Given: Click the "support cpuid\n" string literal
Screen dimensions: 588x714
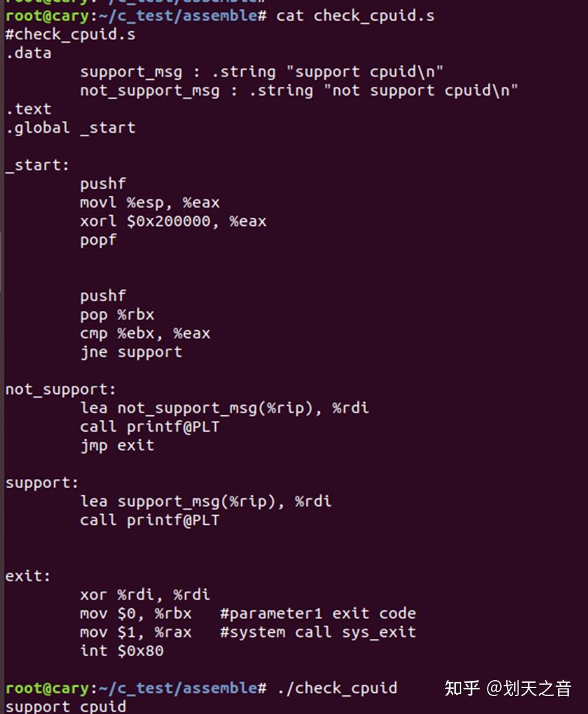Looking at the screenshot, I should (369, 72).
